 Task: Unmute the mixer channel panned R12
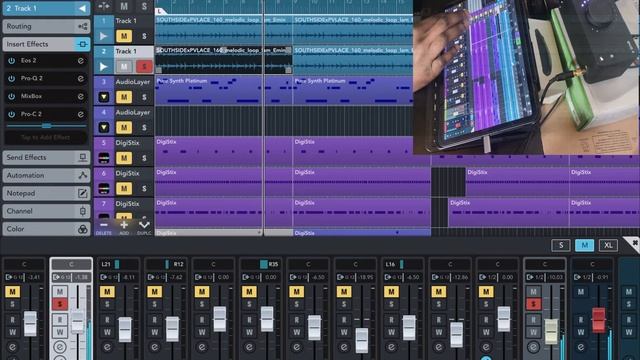tap(154, 291)
